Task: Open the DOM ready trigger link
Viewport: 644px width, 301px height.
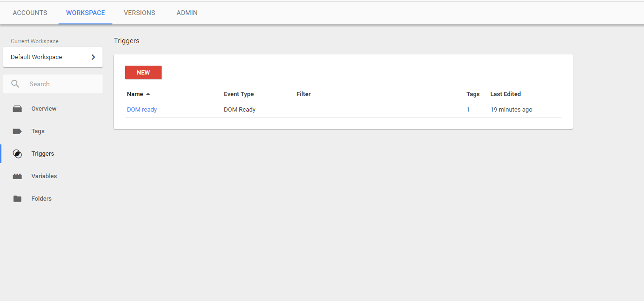Action: pos(142,110)
